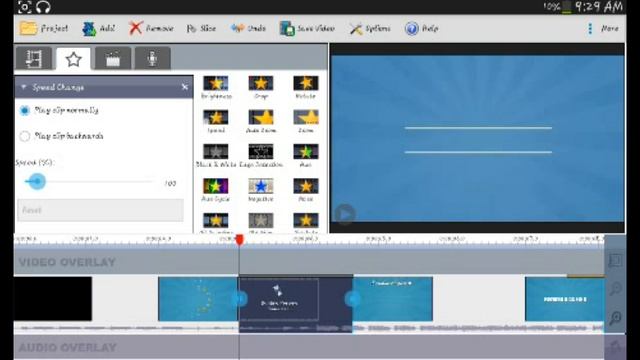Choose the Auto Zoom effect
This screenshot has width=640, height=360.
click(x=261, y=121)
